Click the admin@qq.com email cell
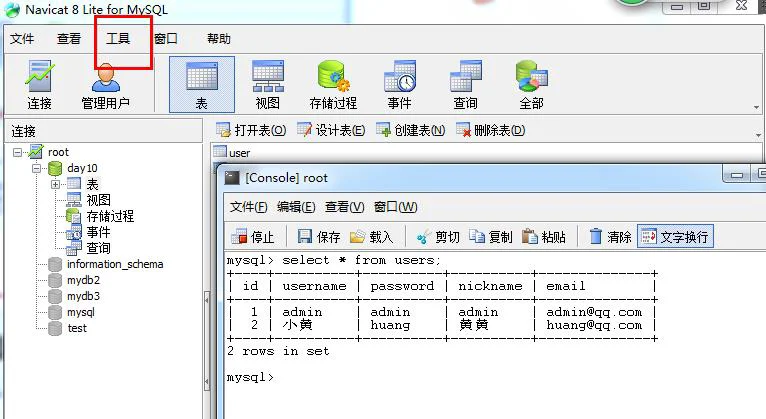766x419 pixels. 594,312
